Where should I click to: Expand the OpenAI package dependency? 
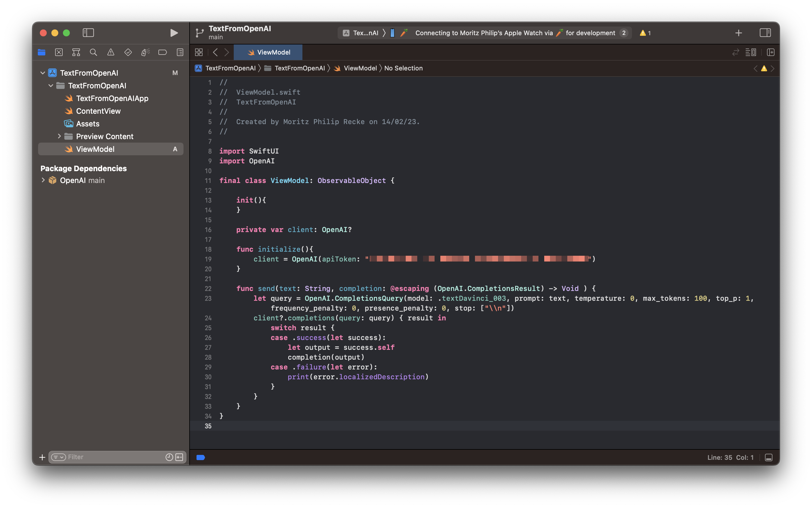(x=43, y=180)
